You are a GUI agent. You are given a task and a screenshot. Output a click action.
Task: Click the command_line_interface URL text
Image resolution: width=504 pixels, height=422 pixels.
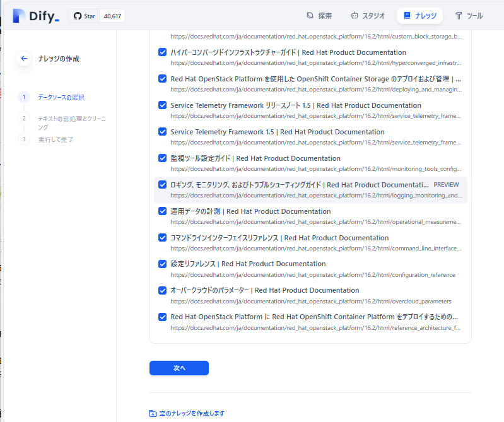pyautogui.click(x=315, y=249)
